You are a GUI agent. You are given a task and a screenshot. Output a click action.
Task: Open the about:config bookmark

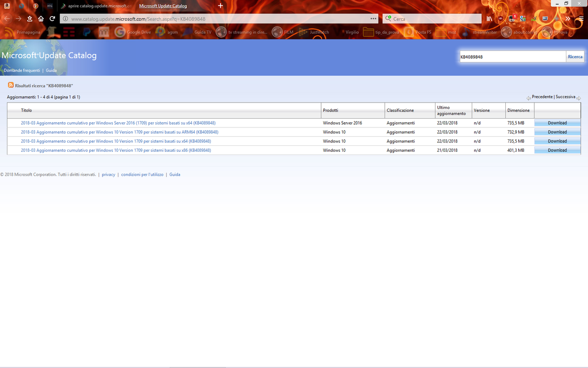click(519, 32)
